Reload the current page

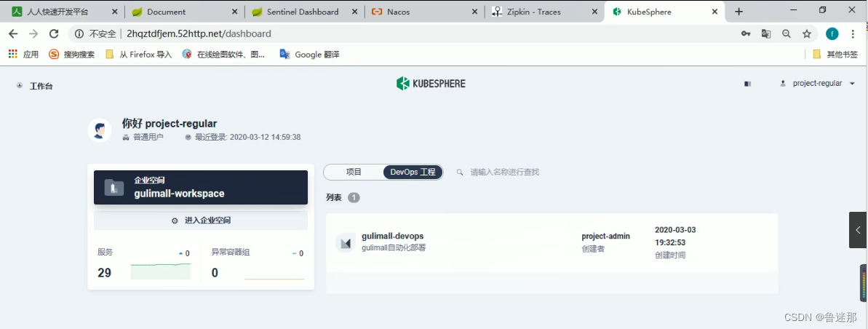point(54,33)
